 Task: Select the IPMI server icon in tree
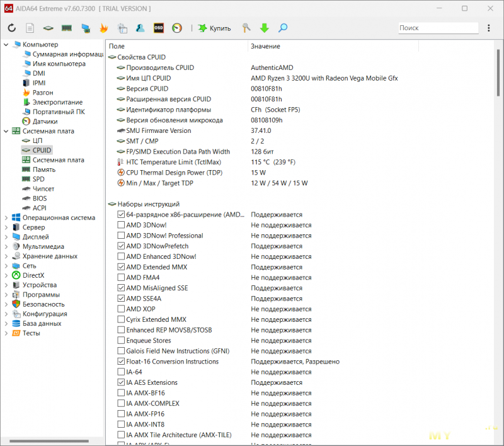(26, 83)
